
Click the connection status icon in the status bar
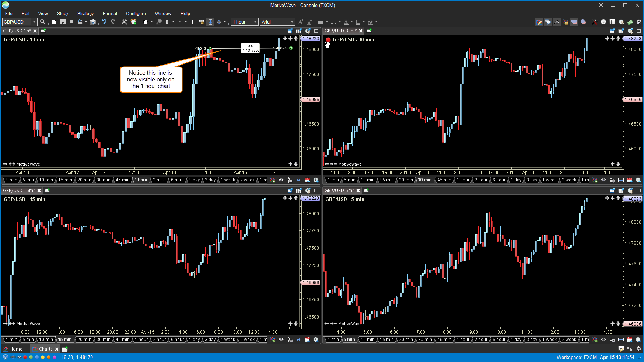pos(5,357)
